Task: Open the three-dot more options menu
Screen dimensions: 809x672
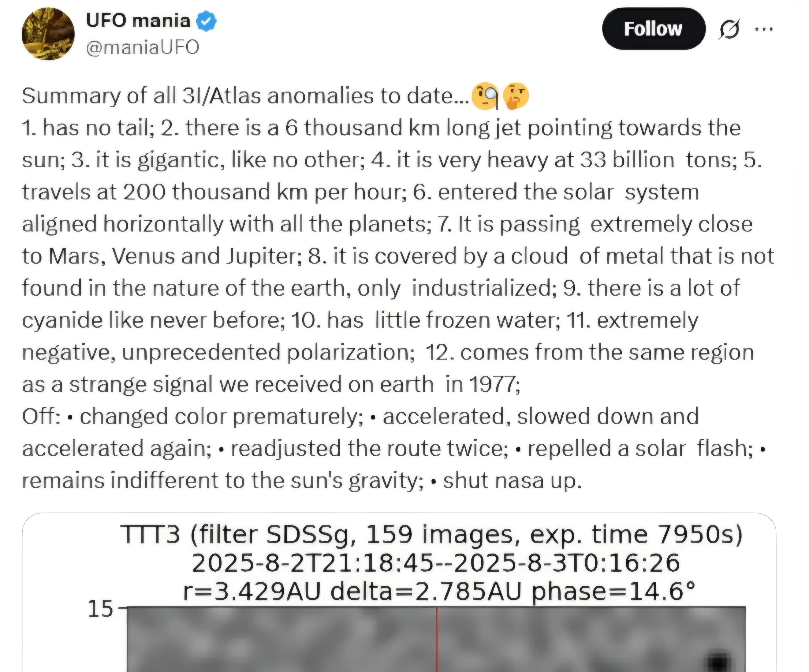Action: pyautogui.click(x=763, y=29)
